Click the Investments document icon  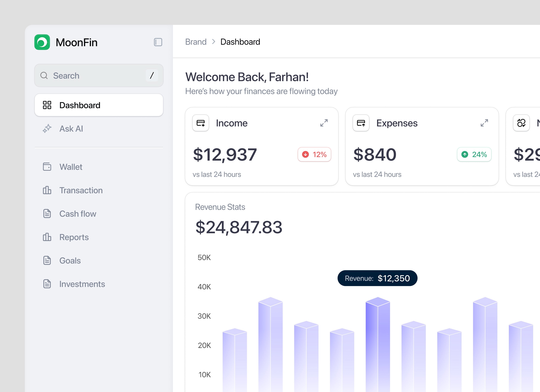47,284
